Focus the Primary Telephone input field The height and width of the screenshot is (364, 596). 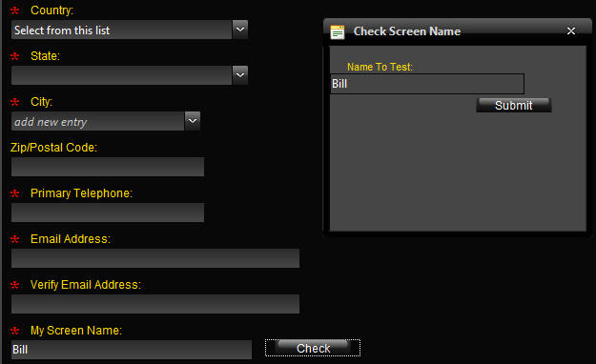coord(108,212)
